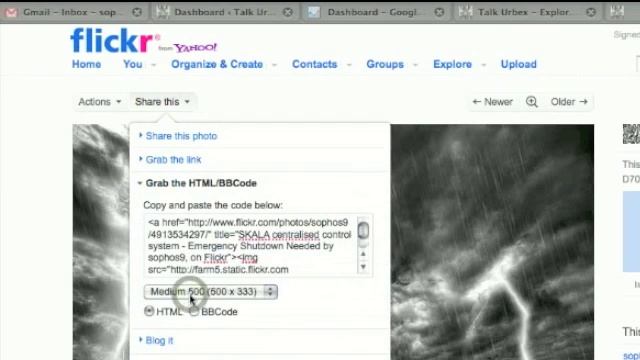Click inside the HTML code text box
The width and height of the screenshot is (640, 360).
pyautogui.click(x=250, y=246)
